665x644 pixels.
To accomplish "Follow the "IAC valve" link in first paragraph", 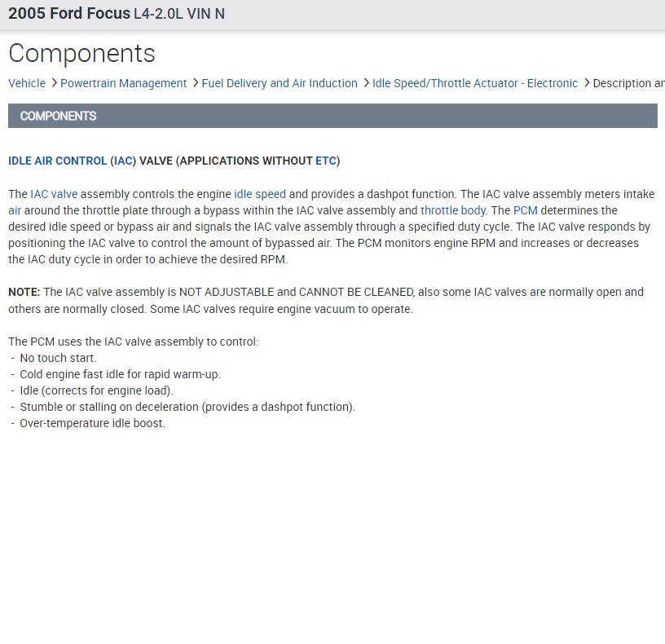I will 54,194.
